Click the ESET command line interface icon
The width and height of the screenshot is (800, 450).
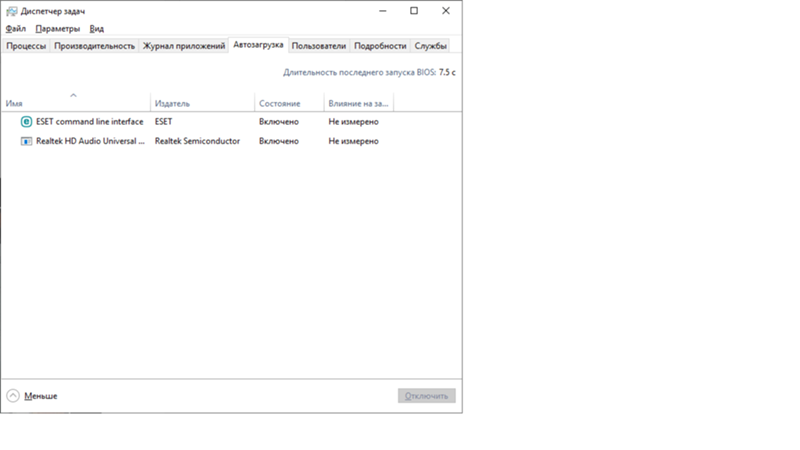tap(26, 121)
